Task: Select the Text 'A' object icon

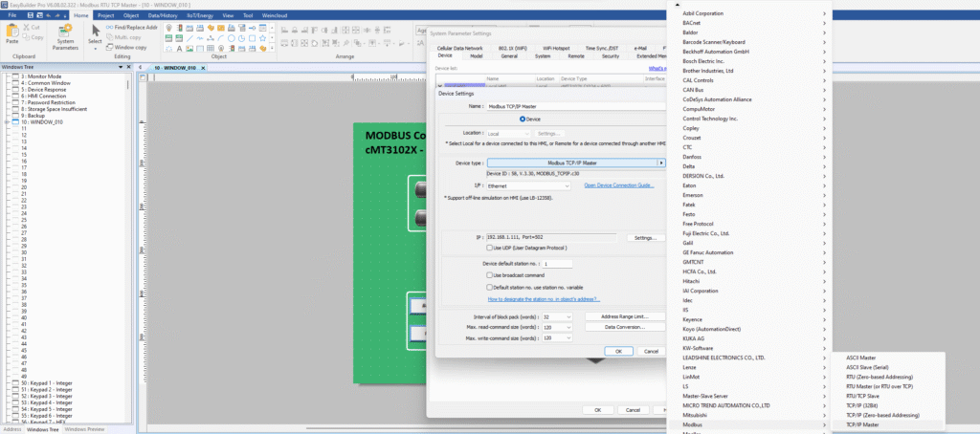Action: [x=179, y=48]
